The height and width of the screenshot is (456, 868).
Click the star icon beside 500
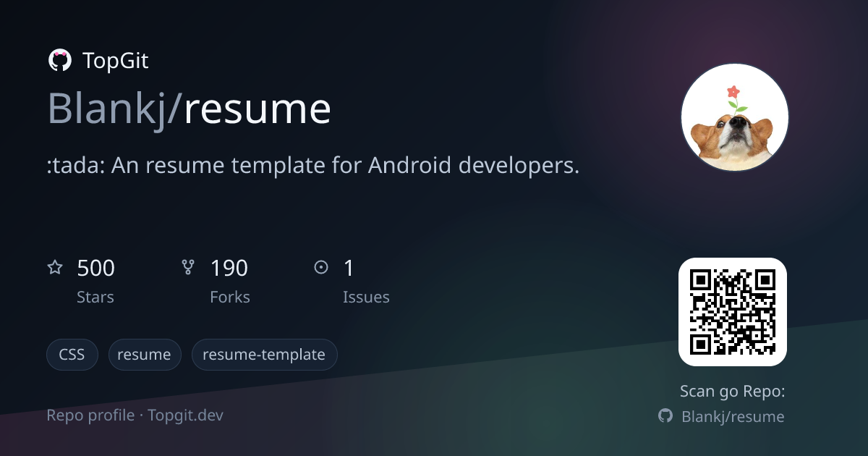click(x=55, y=268)
